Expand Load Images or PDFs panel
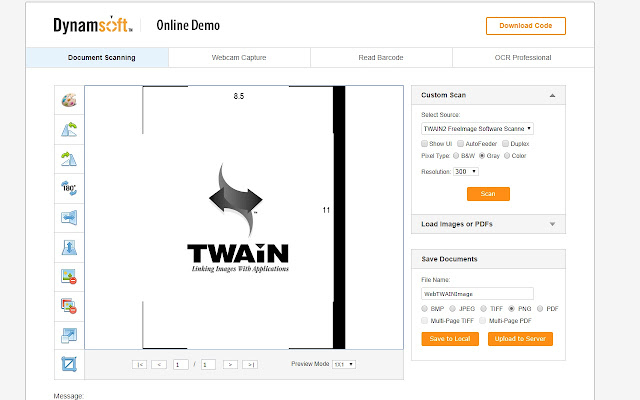The height and width of the screenshot is (400, 640). click(x=552, y=224)
